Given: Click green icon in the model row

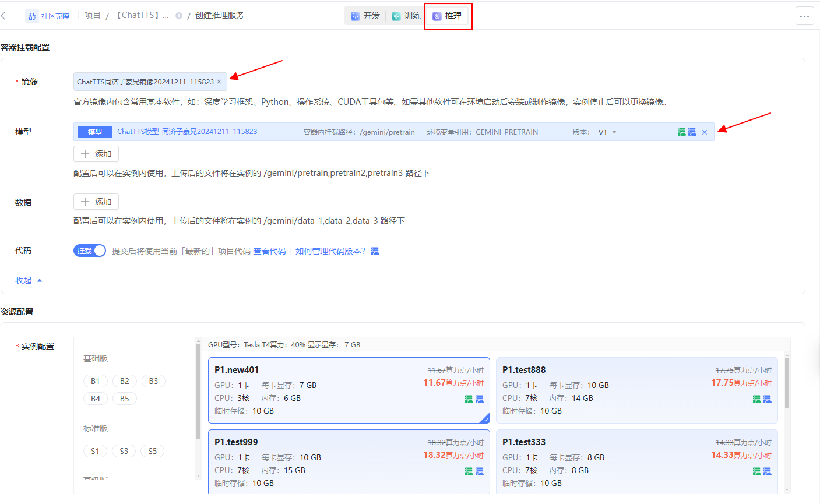Looking at the screenshot, I should point(681,132).
